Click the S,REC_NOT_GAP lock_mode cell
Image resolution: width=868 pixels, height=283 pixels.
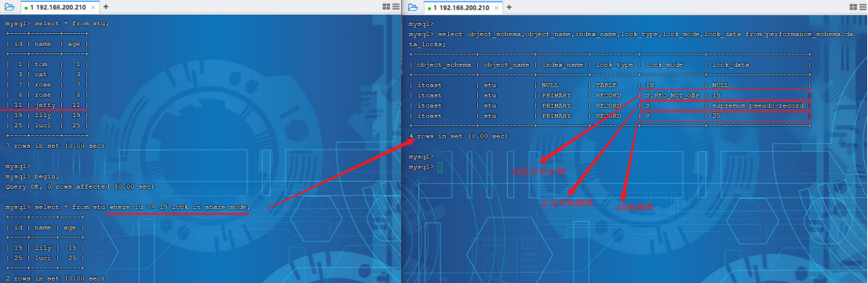[672, 95]
